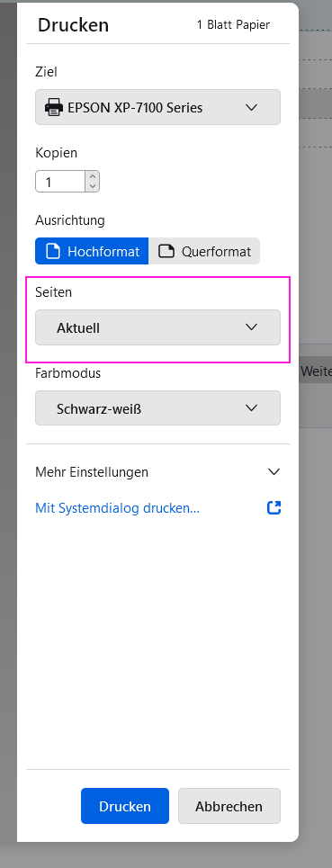
Task: Select Hochformat orientation
Action: tap(92, 252)
